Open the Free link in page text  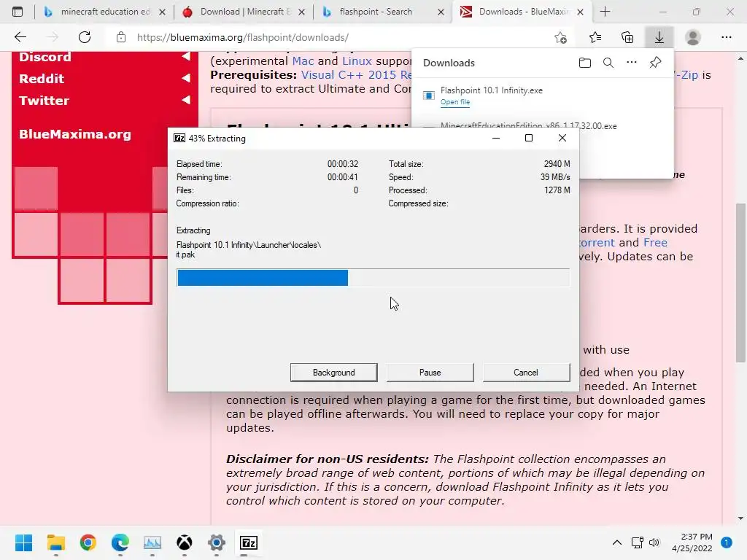(x=655, y=242)
